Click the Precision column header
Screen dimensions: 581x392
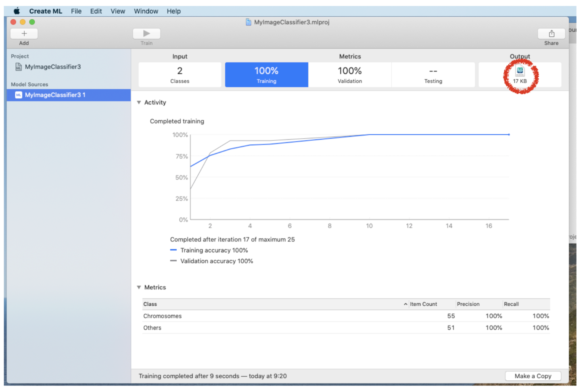tap(468, 304)
